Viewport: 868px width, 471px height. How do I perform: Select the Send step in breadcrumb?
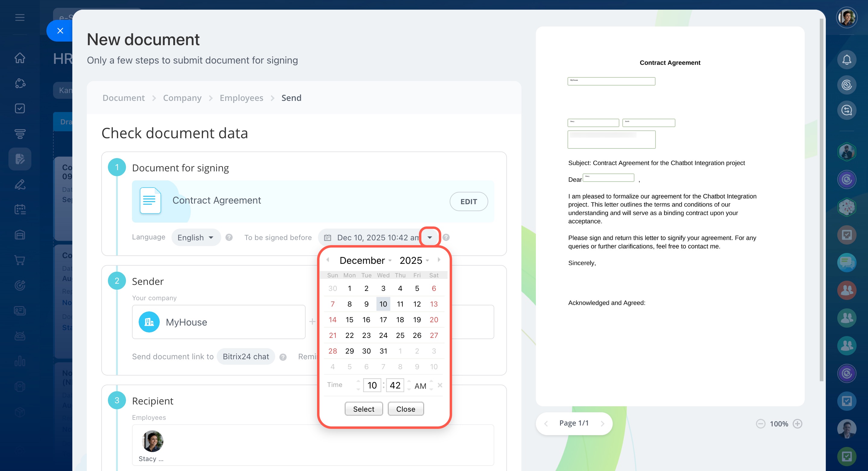291,98
